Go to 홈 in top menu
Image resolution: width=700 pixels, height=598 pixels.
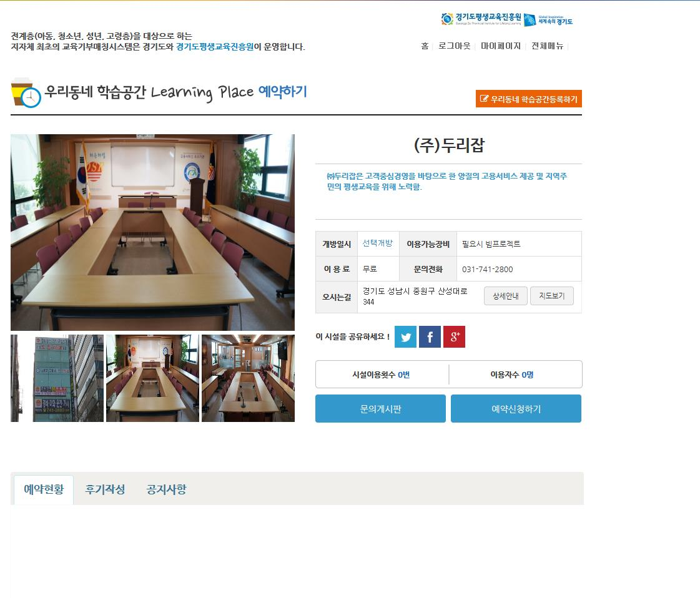click(425, 46)
